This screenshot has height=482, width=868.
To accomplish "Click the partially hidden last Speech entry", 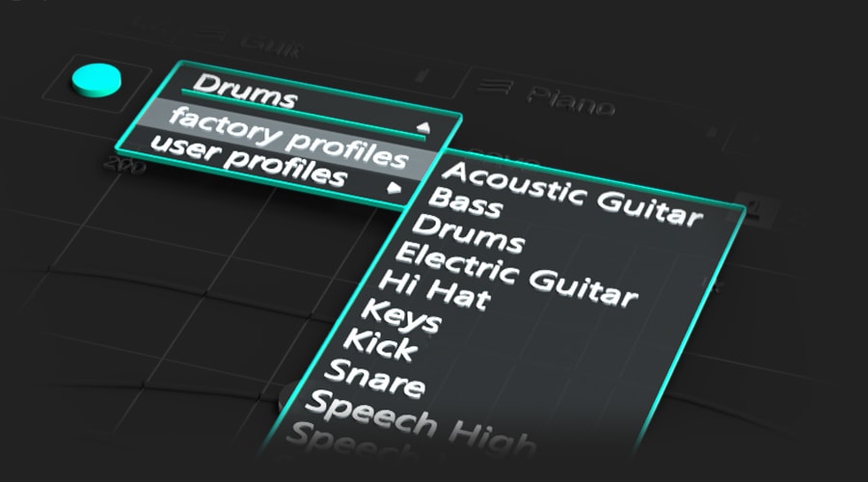I will [x=354, y=442].
